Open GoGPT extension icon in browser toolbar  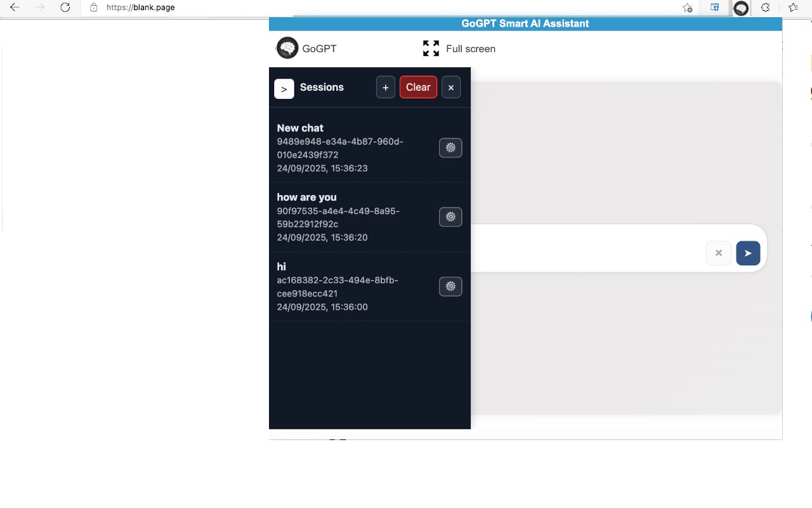pos(741,8)
